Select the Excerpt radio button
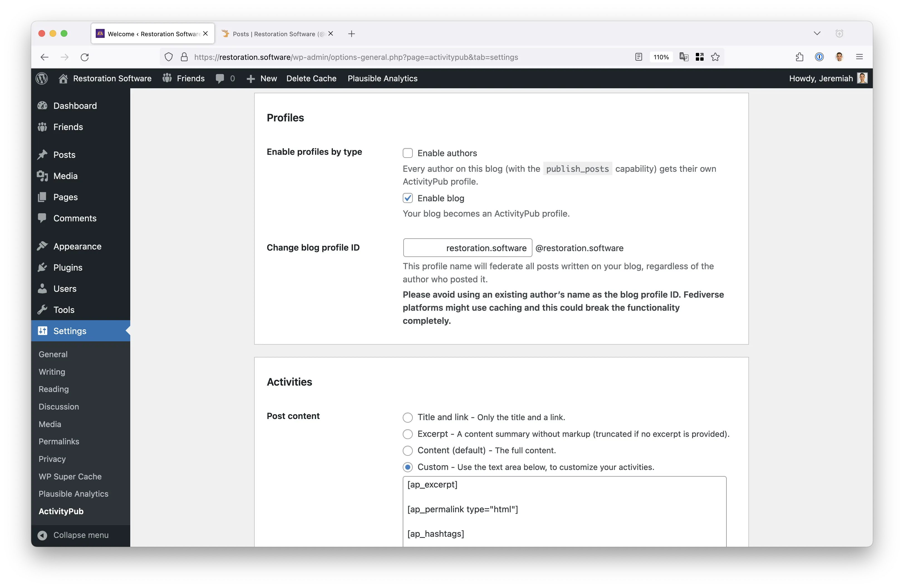This screenshot has width=904, height=588. click(407, 434)
